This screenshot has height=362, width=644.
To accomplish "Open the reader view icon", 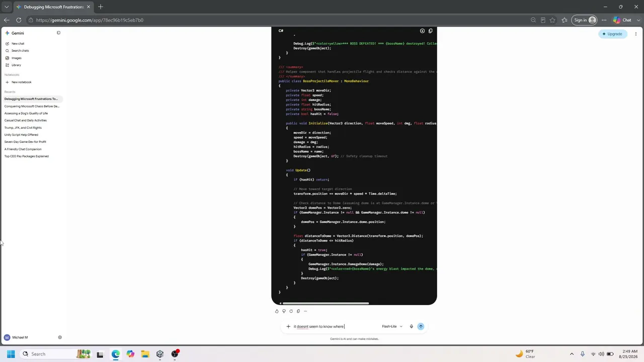I will point(543,20).
